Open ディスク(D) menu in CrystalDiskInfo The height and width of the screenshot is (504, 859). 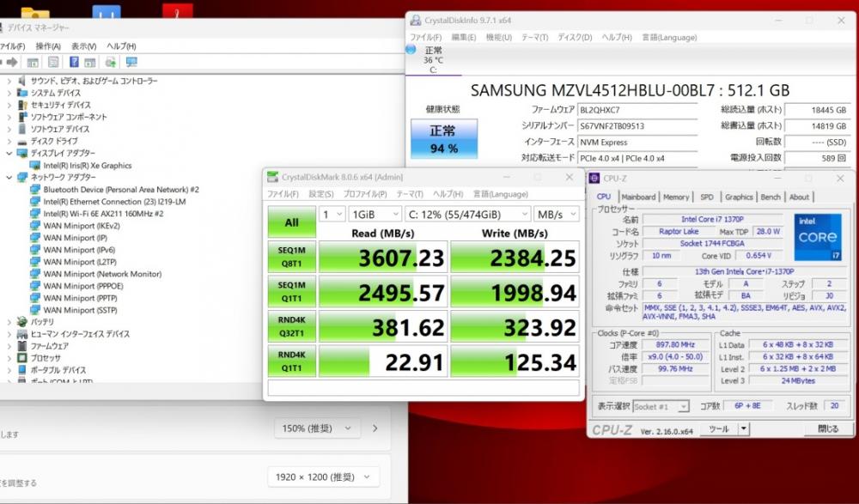pos(575,37)
